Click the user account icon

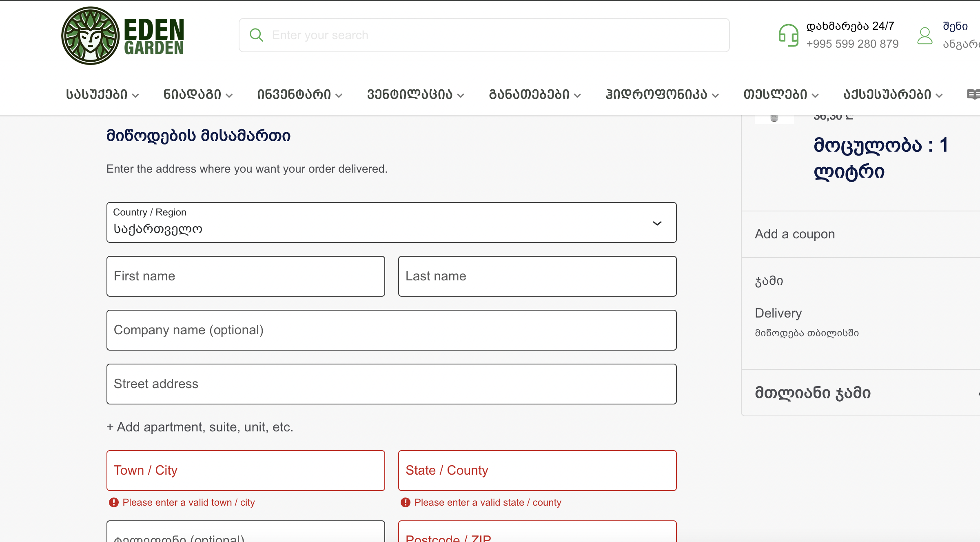click(x=925, y=36)
